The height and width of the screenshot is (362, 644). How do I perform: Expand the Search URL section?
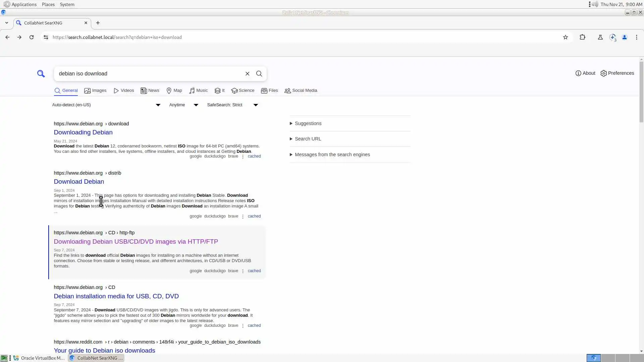[308, 139]
